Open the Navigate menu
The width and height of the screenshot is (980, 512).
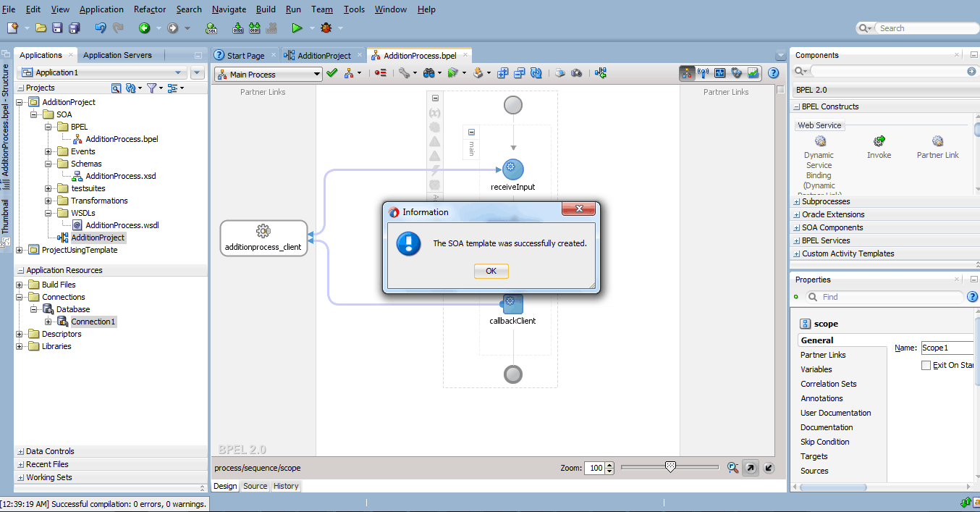tap(229, 9)
